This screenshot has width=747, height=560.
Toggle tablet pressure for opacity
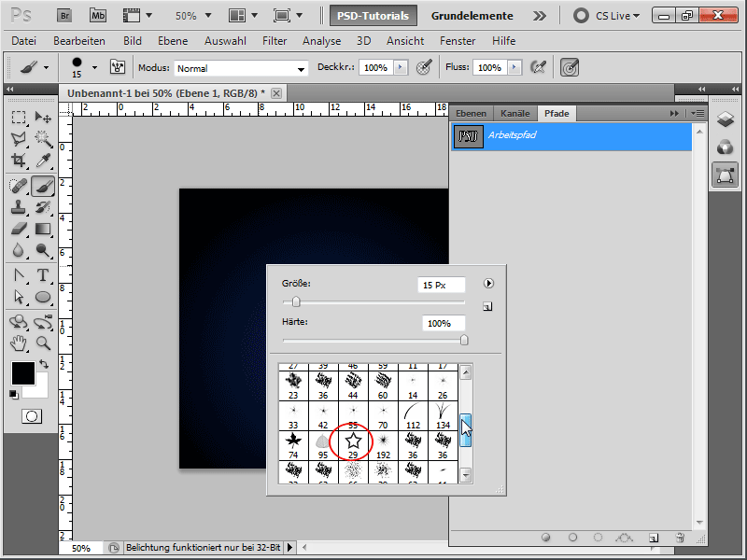tap(424, 67)
